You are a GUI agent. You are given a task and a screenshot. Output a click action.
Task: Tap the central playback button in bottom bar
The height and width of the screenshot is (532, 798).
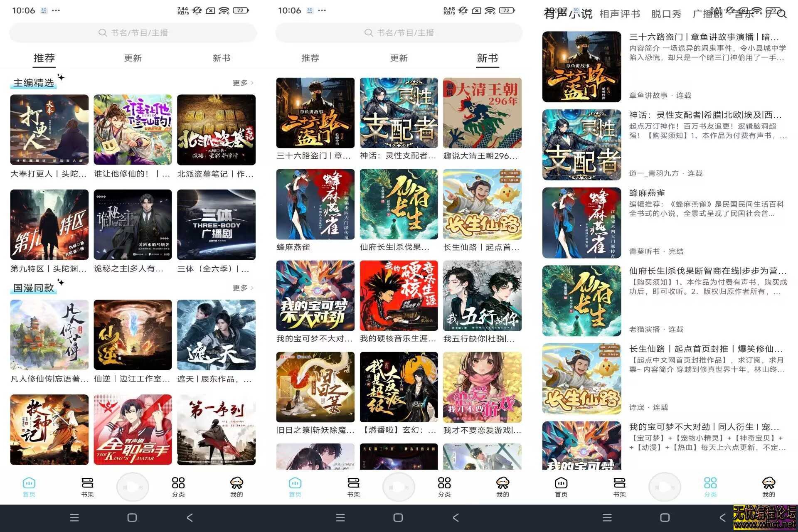[133, 486]
